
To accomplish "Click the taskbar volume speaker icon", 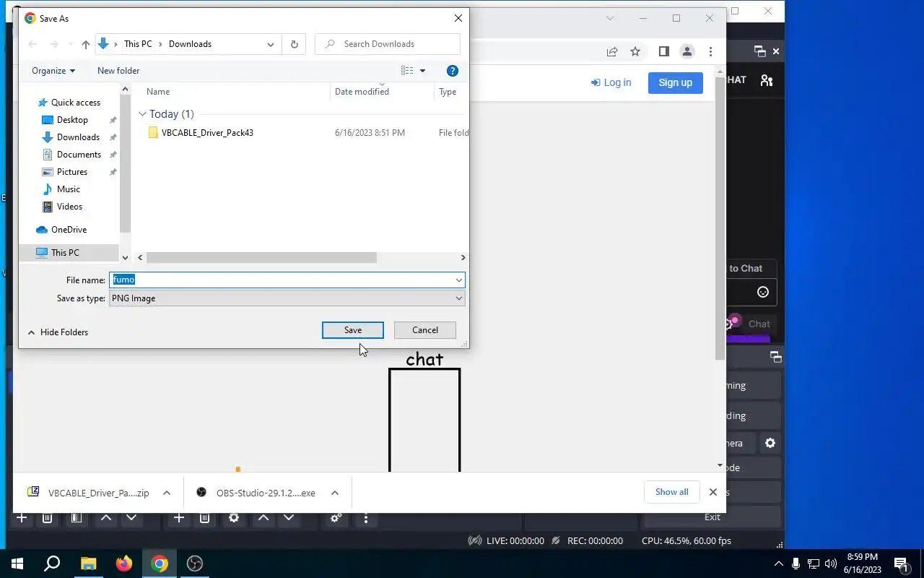I will (831, 564).
